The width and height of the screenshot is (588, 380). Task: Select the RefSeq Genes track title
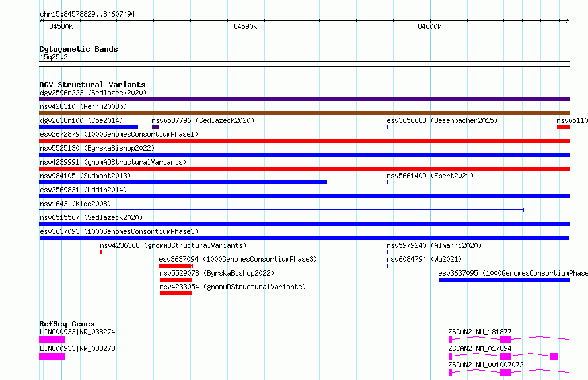[x=67, y=324]
